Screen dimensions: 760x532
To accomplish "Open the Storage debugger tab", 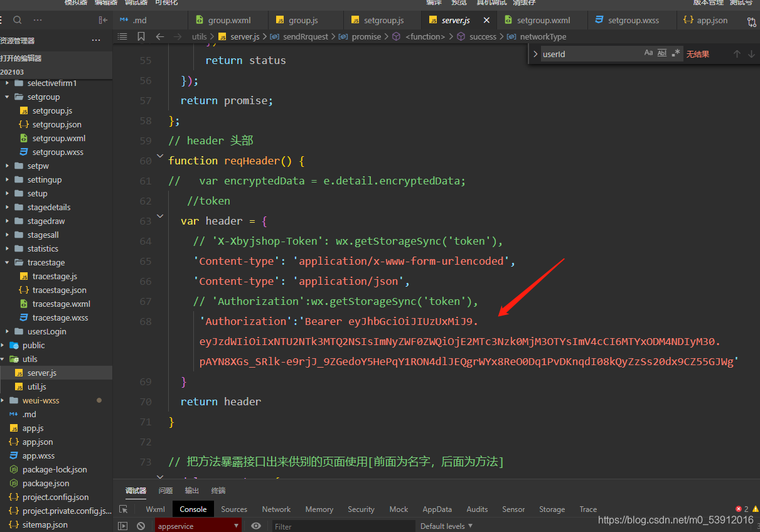I will coord(552,509).
